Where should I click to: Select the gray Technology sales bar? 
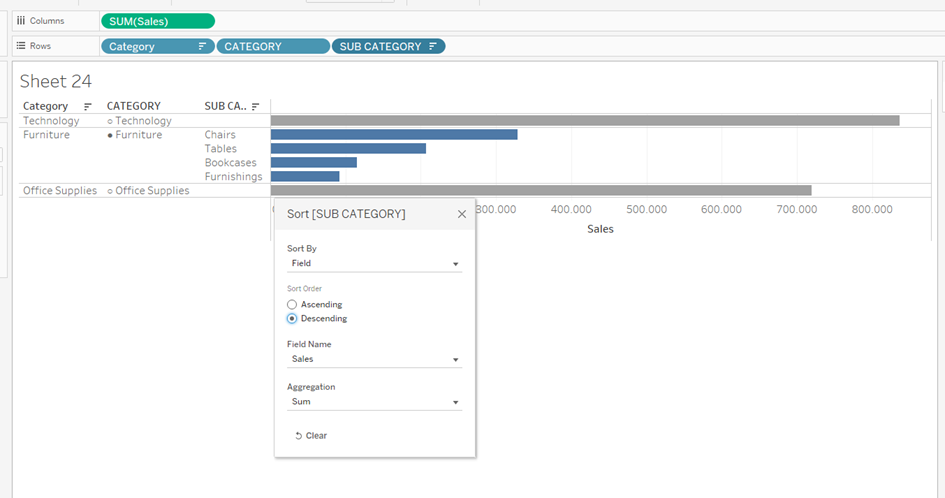584,121
